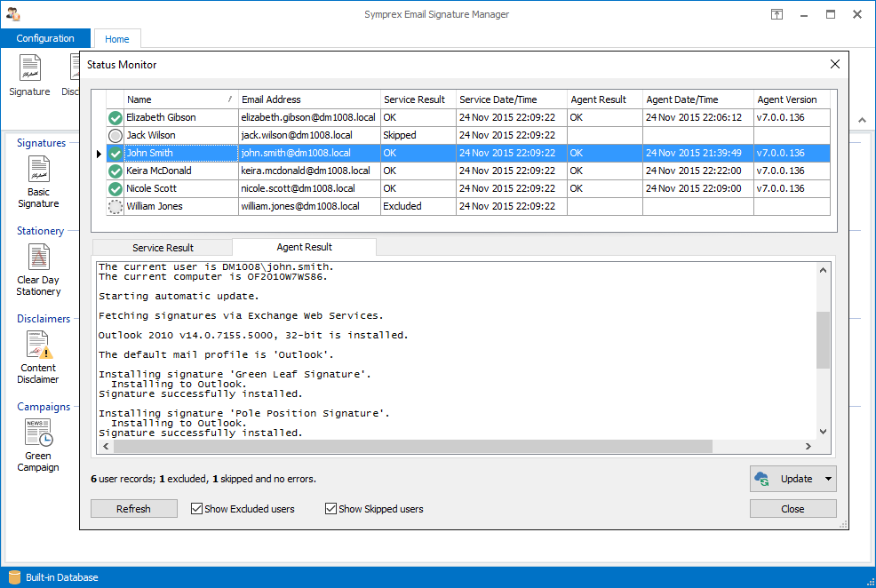
Task: Sort by Service Date/Time column header
Action: [x=511, y=99]
